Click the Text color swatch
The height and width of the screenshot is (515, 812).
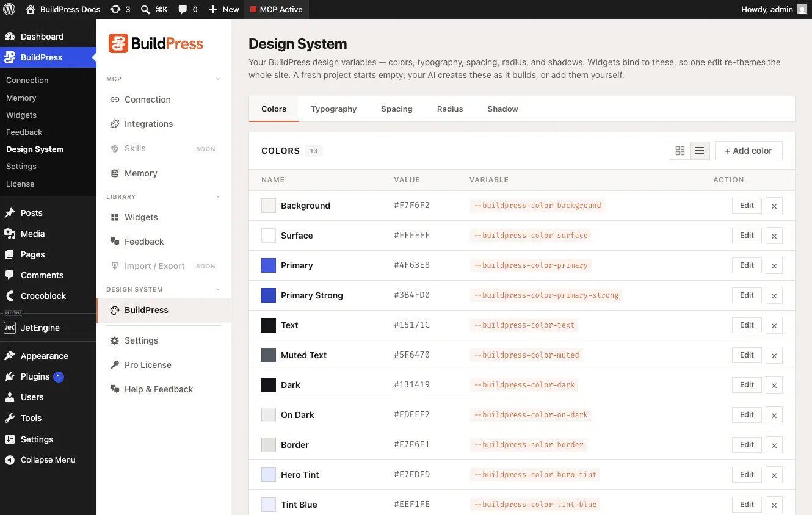tap(269, 325)
